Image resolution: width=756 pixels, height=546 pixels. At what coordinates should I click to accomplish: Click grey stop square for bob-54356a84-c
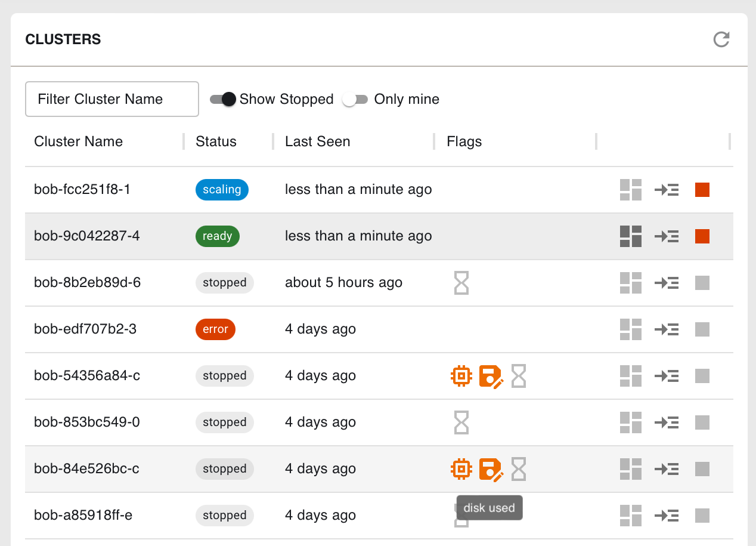(702, 376)
